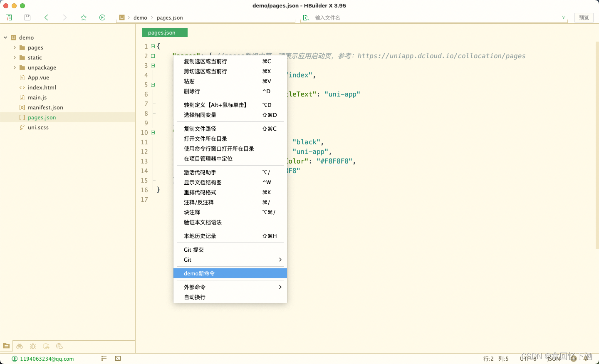
Task: Select 剪切选区或当前行 menu item
Action: (230, 71)
